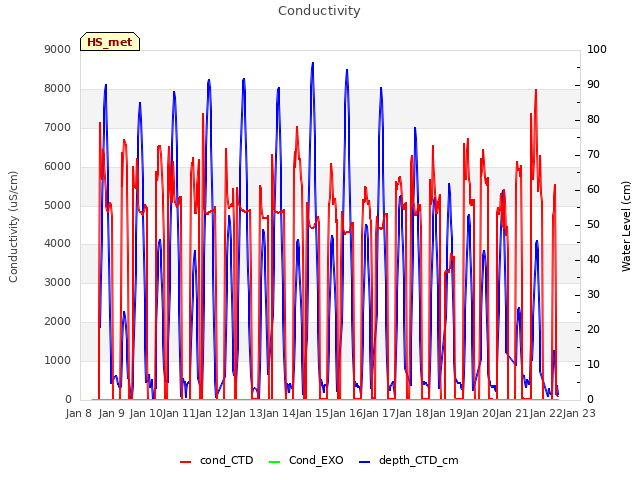Click the 2000 left axis tick label
Viewport: 640px width, 480px height.
(58, 322)
